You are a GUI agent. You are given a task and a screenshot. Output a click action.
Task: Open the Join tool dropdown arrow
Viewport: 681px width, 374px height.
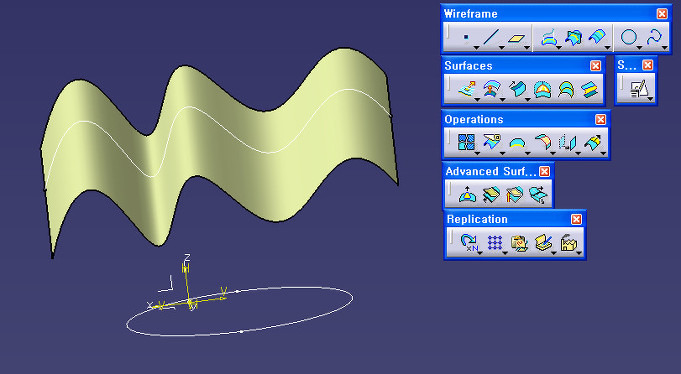(x=477, y=153)
